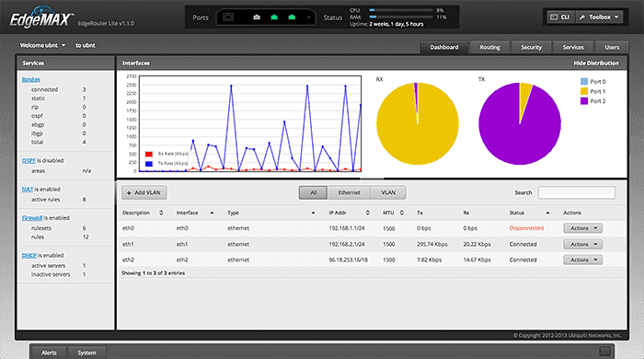Open the System bottom tab
This screenshot has width=644, height=359.
tap(86, 353)
